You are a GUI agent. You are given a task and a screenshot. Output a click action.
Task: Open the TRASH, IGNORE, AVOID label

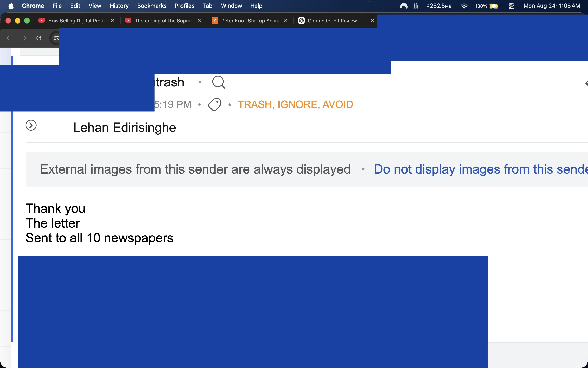pyautogui.click(x=295, y=105)
